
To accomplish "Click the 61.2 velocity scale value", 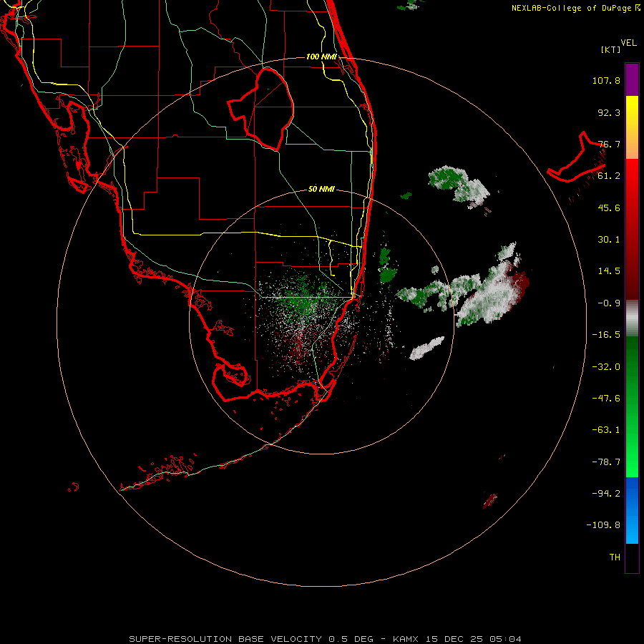I will point(609,176).
